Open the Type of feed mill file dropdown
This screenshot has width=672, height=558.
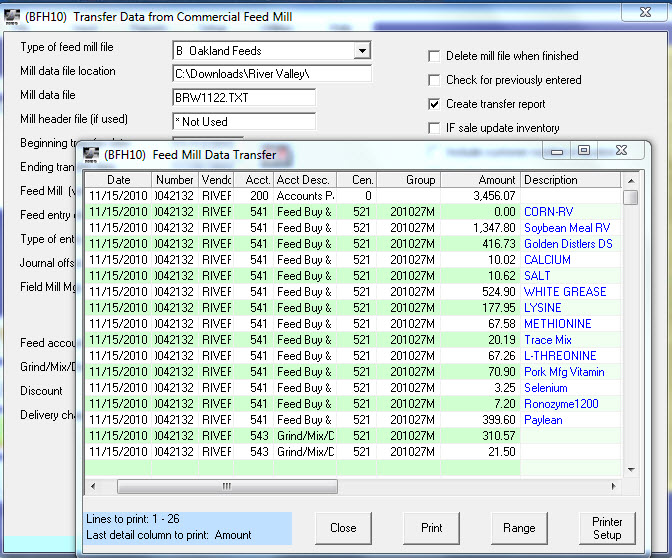click(x=362, y=51)
